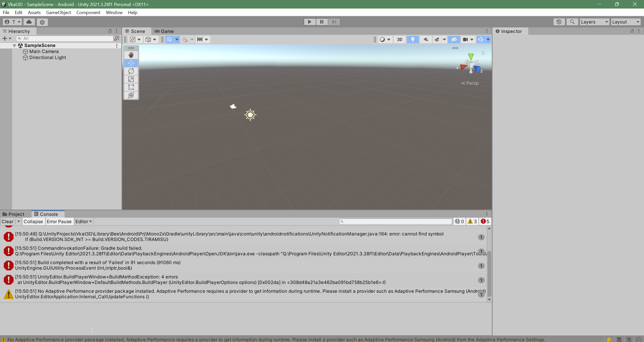This screenshot has width=644, height=342.
Task: Open Hierarchy create plus dropdown
Action: point(7,38)
